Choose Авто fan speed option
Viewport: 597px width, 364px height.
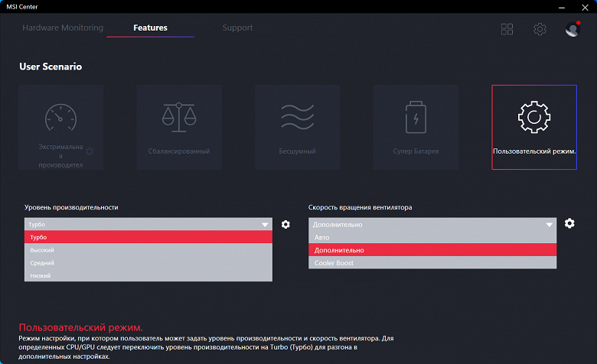[432, 237]
